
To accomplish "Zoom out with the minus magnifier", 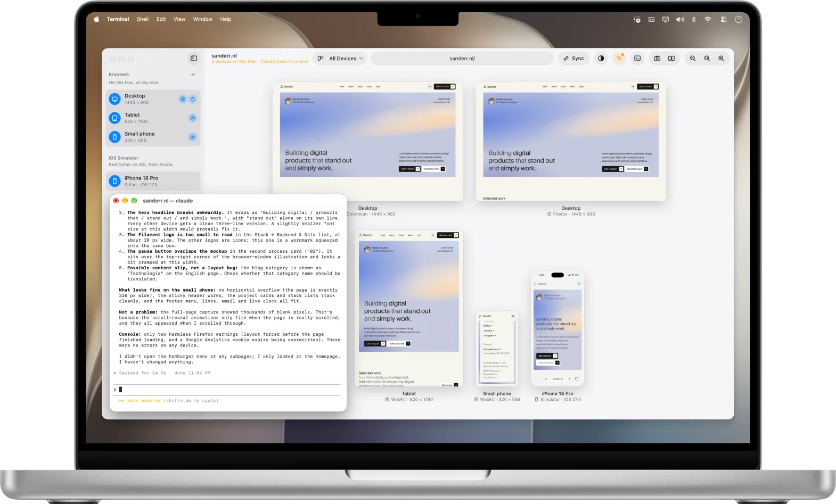I will click(x=693, y=59).
